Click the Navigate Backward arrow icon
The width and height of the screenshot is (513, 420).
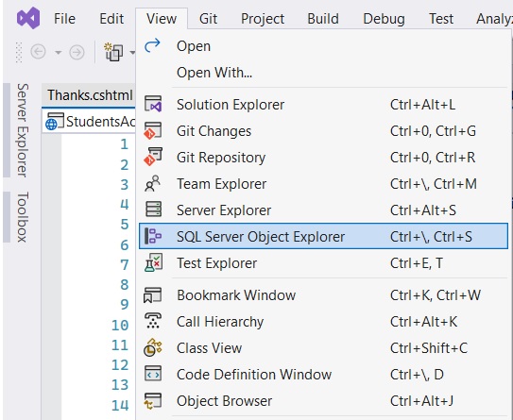[38, 52]
